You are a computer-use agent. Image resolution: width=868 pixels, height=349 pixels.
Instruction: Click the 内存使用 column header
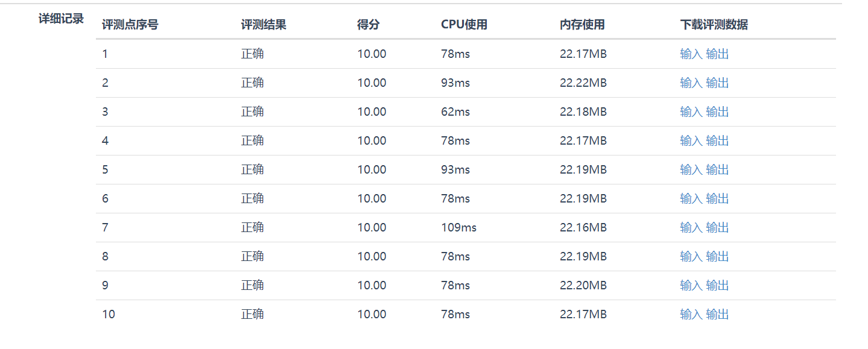click(581, 25)
